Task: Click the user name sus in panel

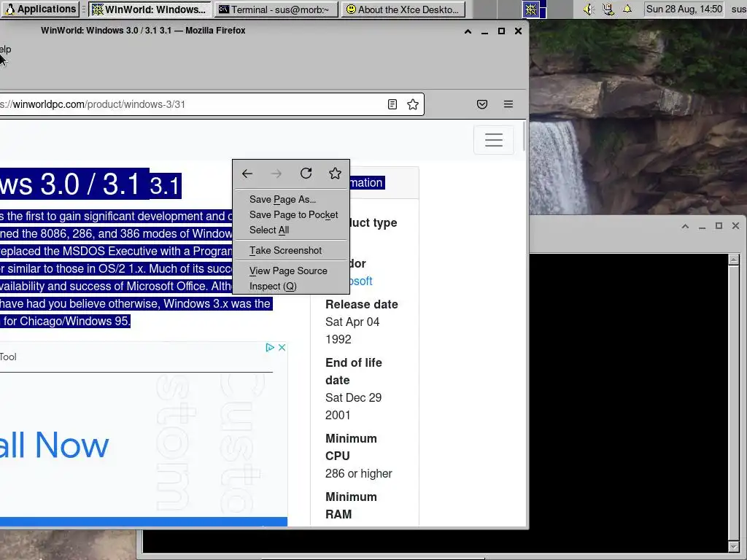Action: pos(738,9)
